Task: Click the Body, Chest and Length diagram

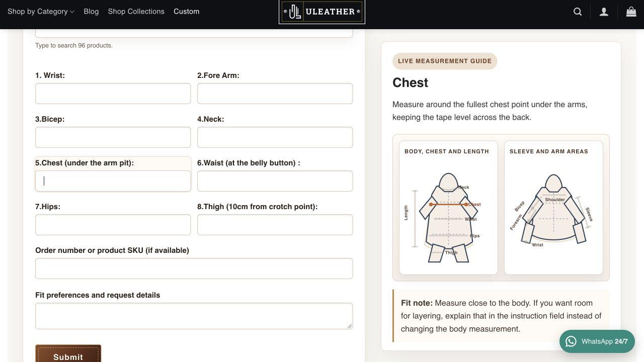Action: click(448, 208)
